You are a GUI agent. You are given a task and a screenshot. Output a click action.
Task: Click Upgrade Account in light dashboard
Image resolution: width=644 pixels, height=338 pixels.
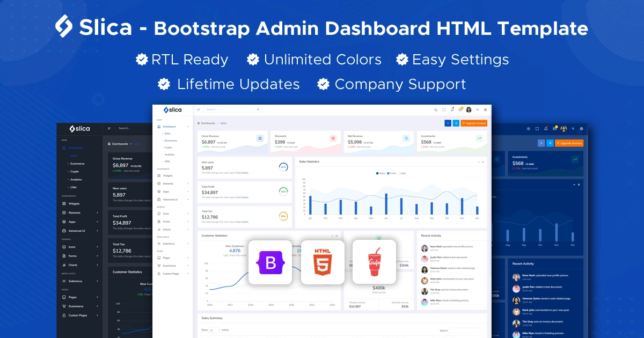coord(474,123)
